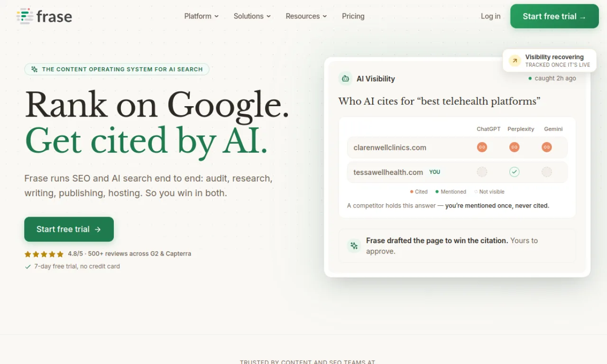
Task: Click the Content Operating System badge
Action: click(117, 69)
